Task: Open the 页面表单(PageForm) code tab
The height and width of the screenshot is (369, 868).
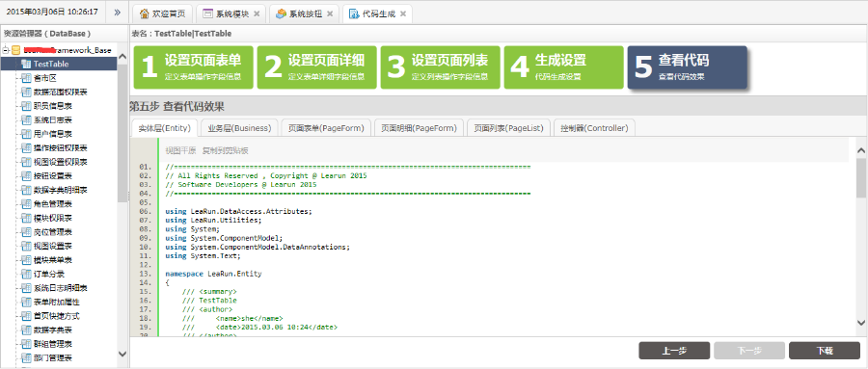Action: (x=326, y=128)
